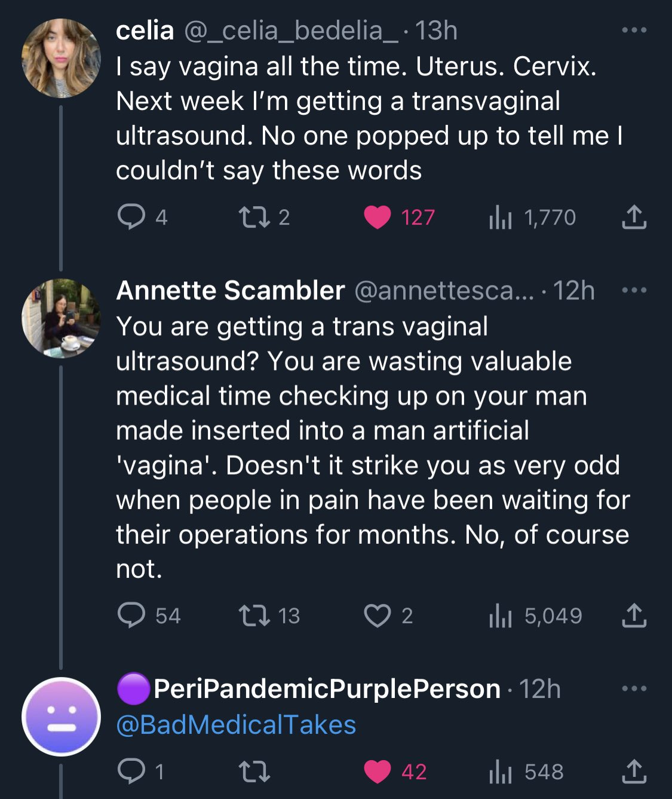Open more options on Annette Scambler's tweet
Image resolution: width=672 pixels, height=799 pixels.
[634, 290]
